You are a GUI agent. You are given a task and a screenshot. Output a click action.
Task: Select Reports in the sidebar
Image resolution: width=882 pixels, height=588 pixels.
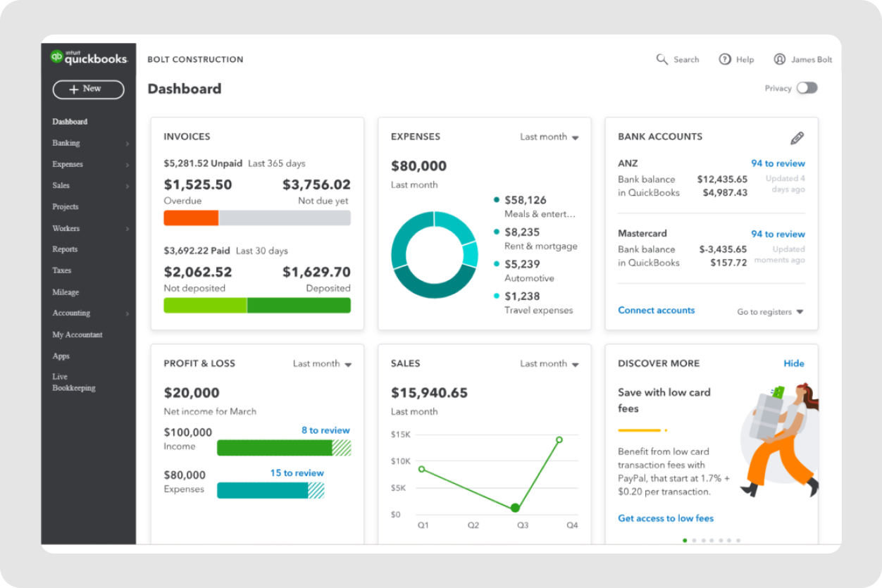[x=65, y=249]
